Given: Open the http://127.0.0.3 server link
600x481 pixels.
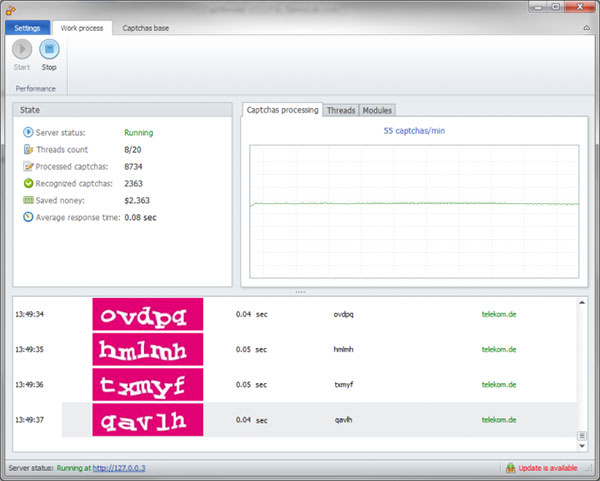Looking at the screenshot, I should point(121,467).
